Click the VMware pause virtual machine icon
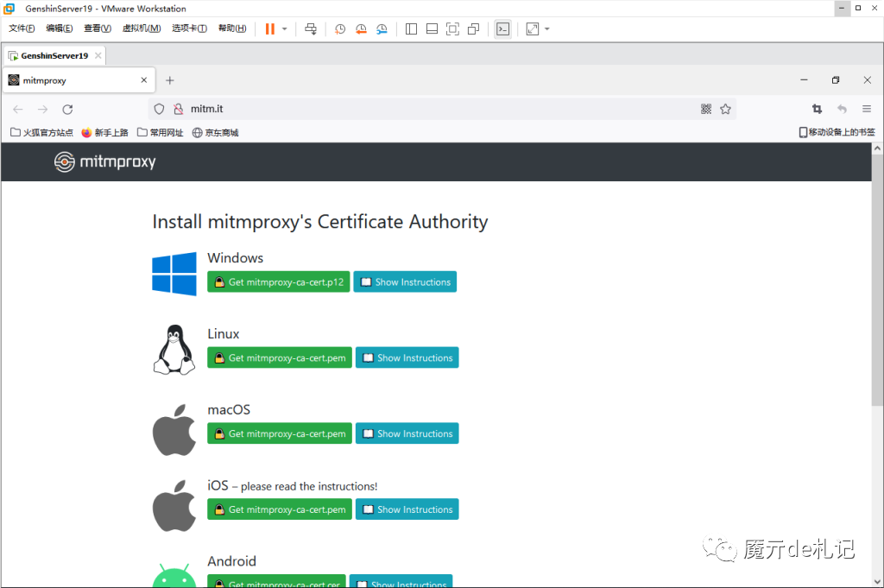Image resolution: width=884 pixels, height=588 pixels. pyautogui.click(x=270, y=28)
